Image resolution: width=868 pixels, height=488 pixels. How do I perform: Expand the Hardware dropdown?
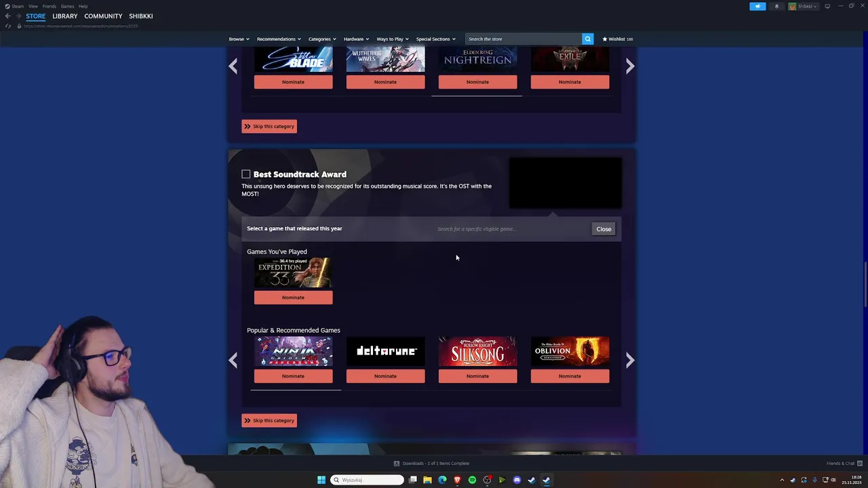(x=356, y=39)
